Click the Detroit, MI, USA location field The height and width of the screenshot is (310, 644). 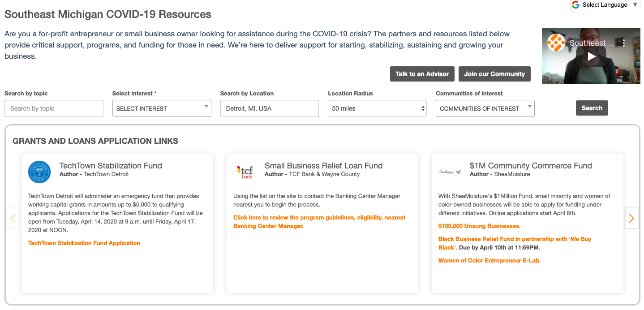coord(270,108)
